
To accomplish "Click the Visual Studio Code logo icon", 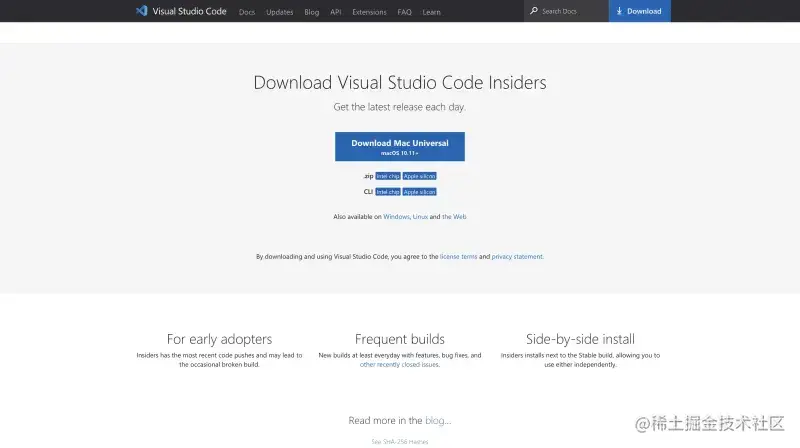I will [141, 11].
